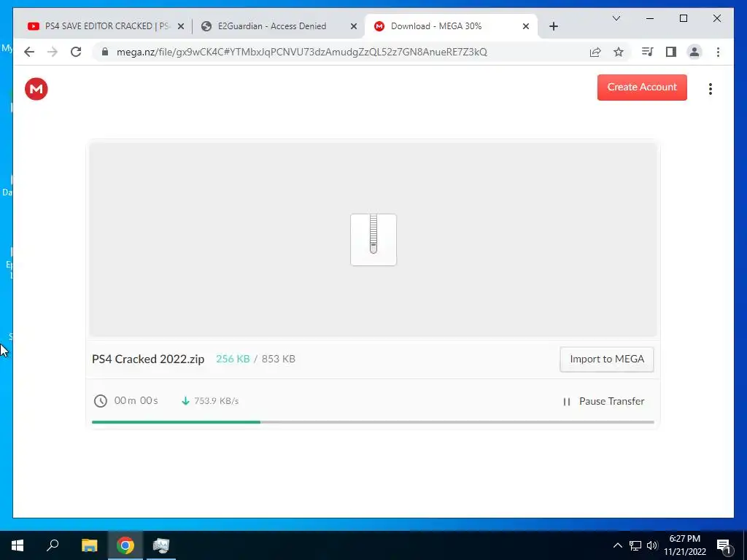The image size is (747, 560).
Task: Click the zip file preview thumbnail
Action: point(373,240)
